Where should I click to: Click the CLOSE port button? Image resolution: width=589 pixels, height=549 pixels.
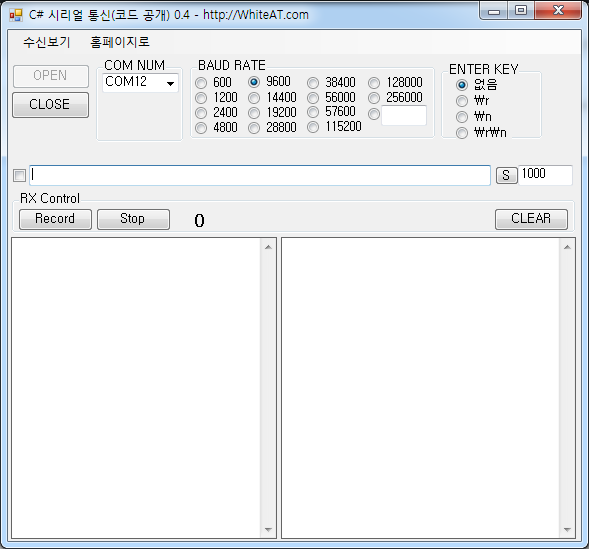point(50,105)
